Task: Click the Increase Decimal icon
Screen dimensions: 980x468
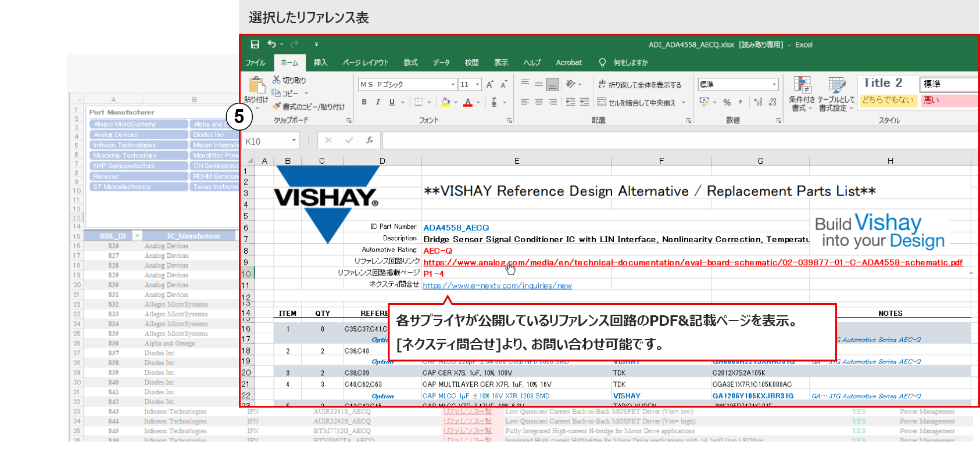Action: coord(758,102)
